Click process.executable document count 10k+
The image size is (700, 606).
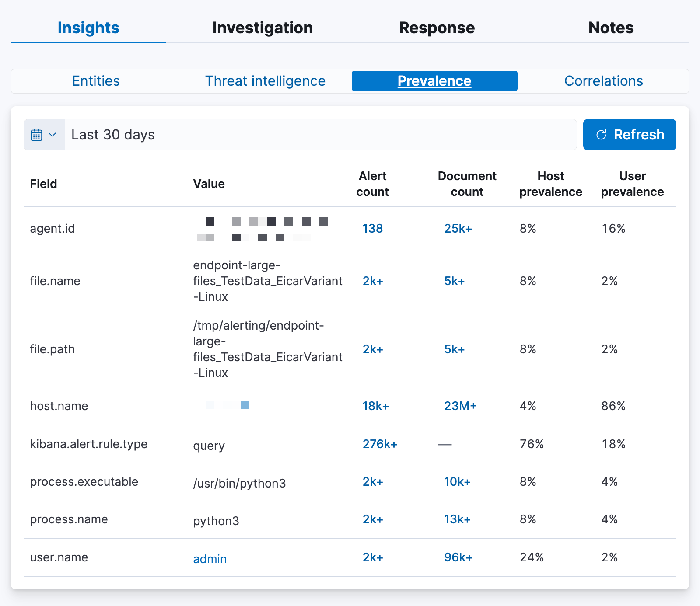coord(457,481)
